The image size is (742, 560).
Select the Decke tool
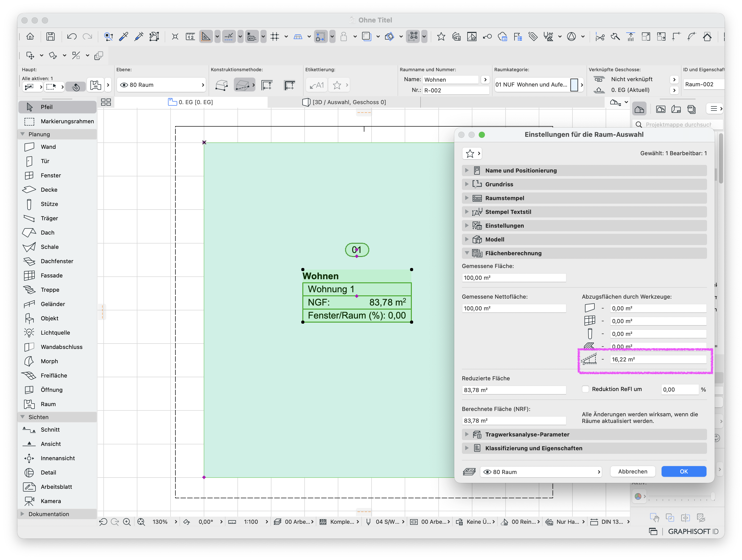pyautogui.click(x=57, y=190)
